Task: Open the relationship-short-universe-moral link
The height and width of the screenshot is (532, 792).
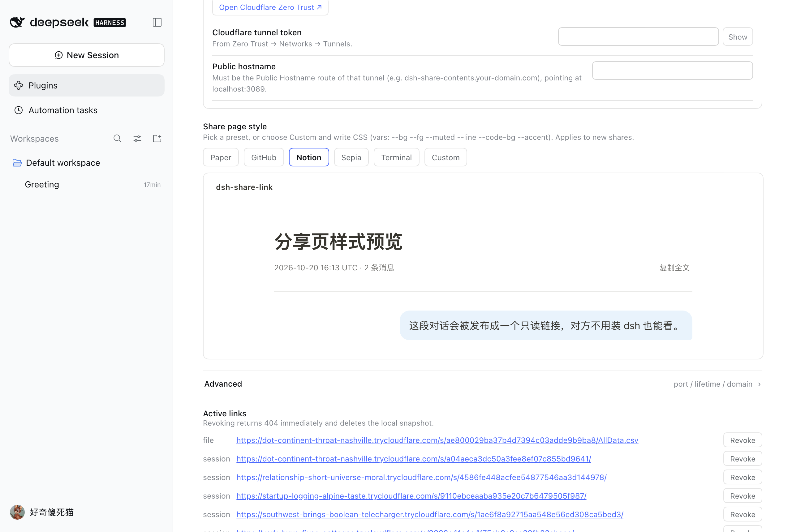Action: (x=421, y=477)
